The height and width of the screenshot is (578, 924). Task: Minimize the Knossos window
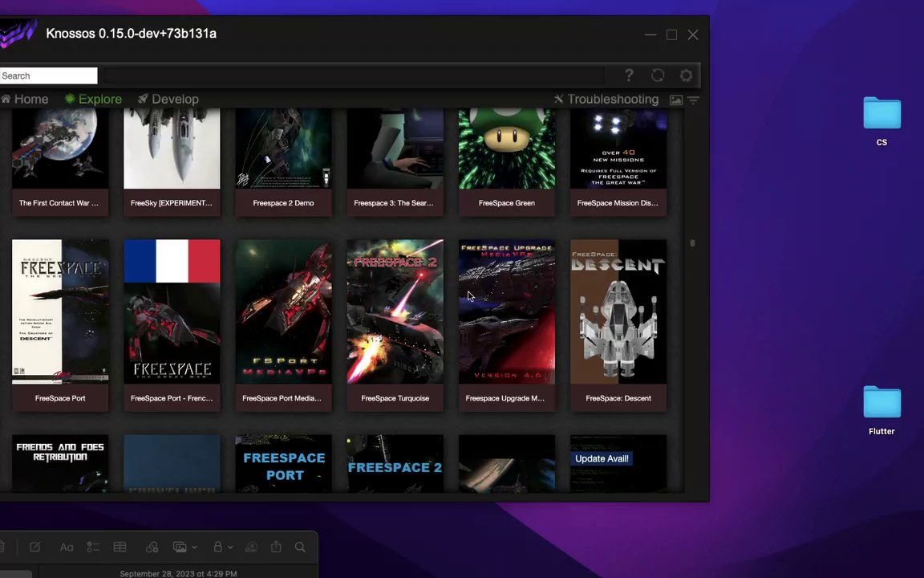[650, 35]
